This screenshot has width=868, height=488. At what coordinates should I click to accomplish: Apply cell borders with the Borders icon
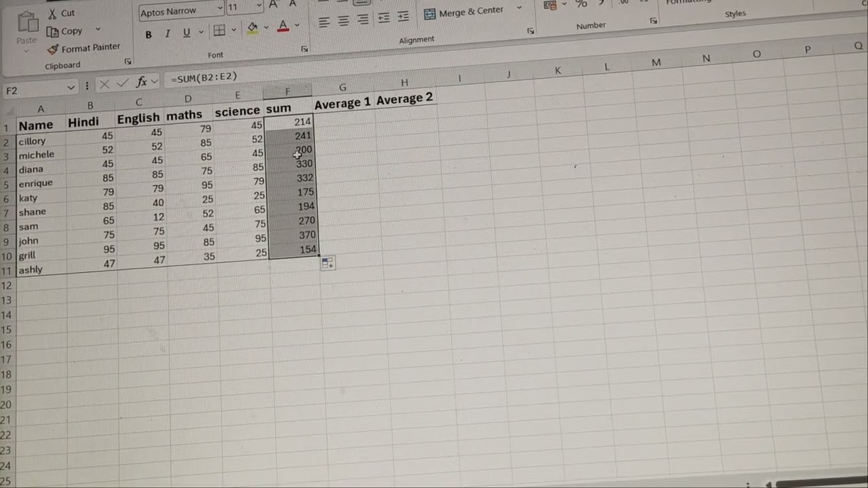(x=219, y=30)
